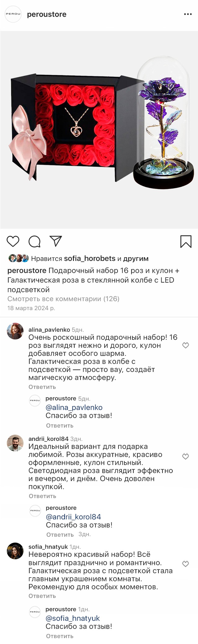Screen dimensions: 198x644
Task: Save post with bookmark icon
Action: point(186,241)
